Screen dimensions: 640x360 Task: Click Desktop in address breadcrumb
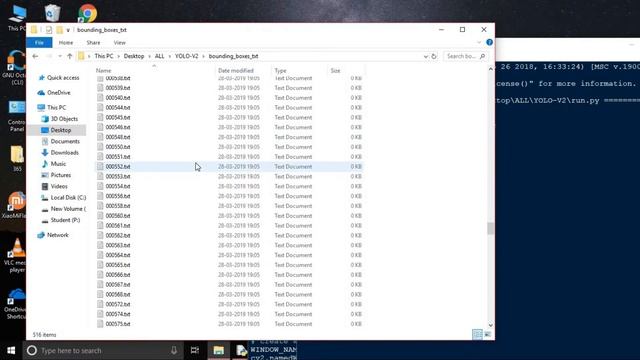[x=134, y=56]
